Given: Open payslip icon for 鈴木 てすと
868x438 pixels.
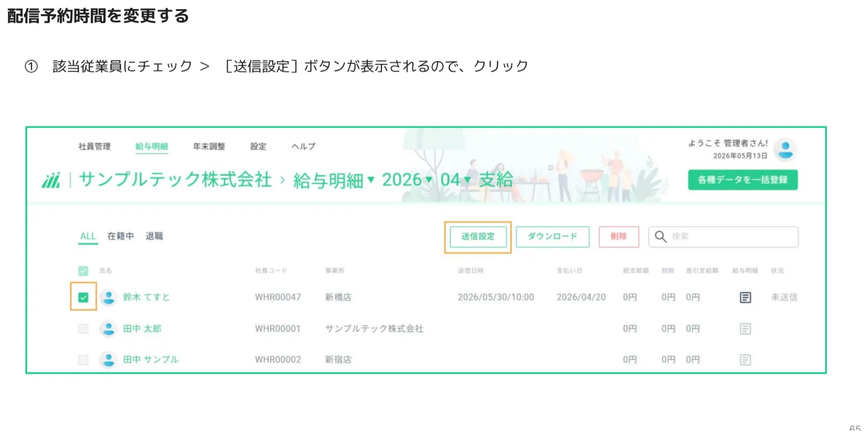Looking at the screenshot, I should coord(745,298).
